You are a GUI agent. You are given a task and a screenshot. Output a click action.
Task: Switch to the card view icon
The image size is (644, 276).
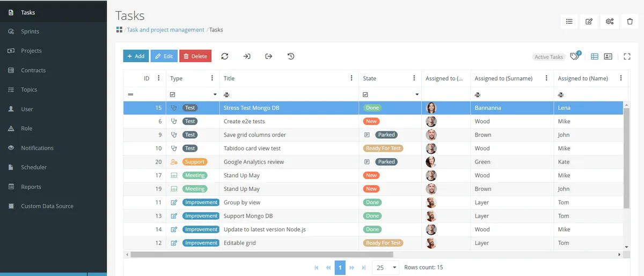608,56
